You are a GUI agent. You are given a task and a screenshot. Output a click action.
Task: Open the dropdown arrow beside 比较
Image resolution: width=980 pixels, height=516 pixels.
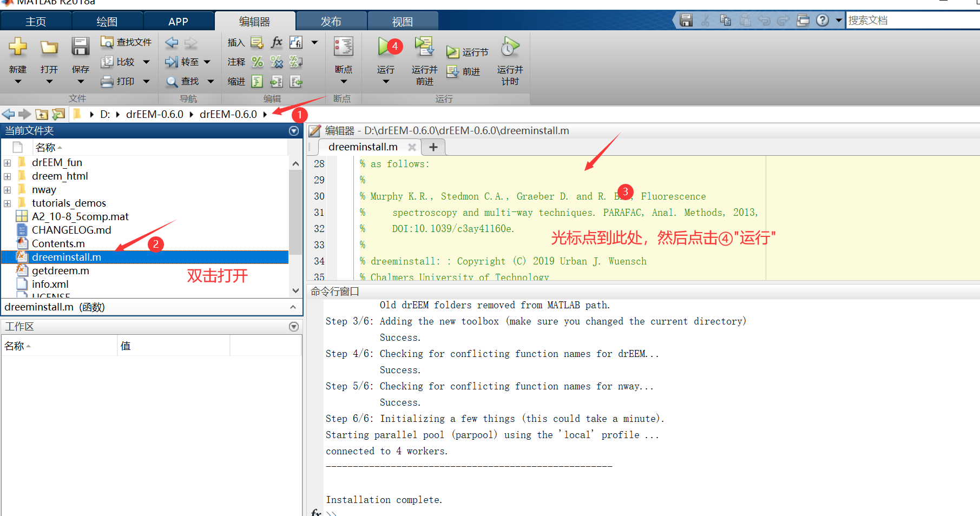click(x=146, y=62)
